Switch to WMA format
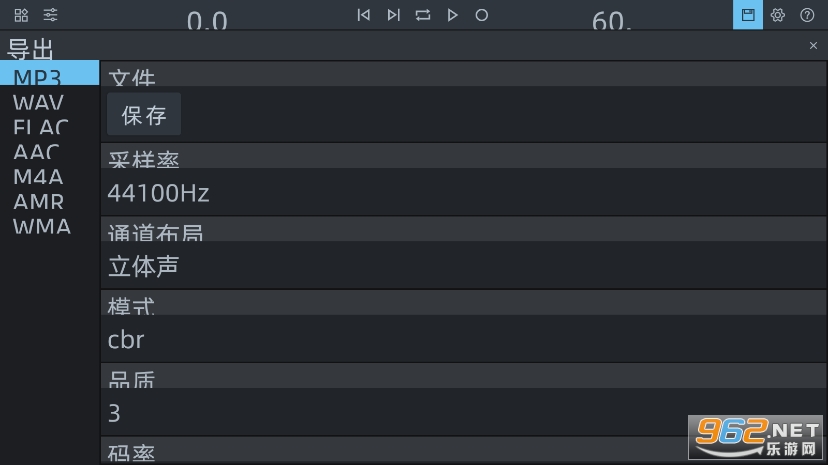The image size is (828, 465). point(41,226)
